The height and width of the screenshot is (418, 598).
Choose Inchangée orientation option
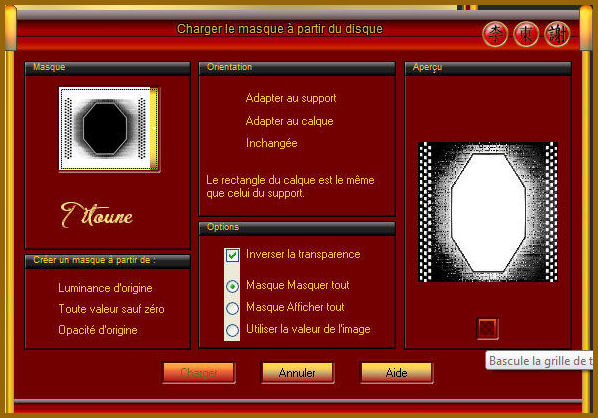tap(271, 143)
